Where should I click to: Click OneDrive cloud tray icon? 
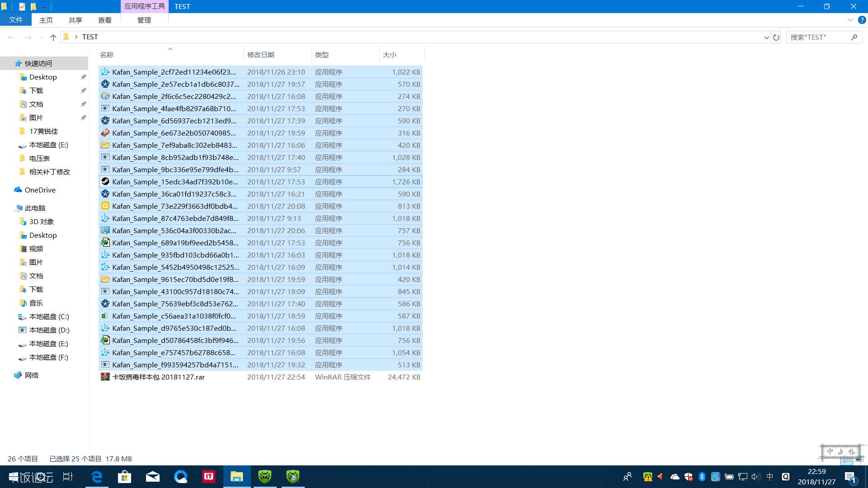point(675,477)
